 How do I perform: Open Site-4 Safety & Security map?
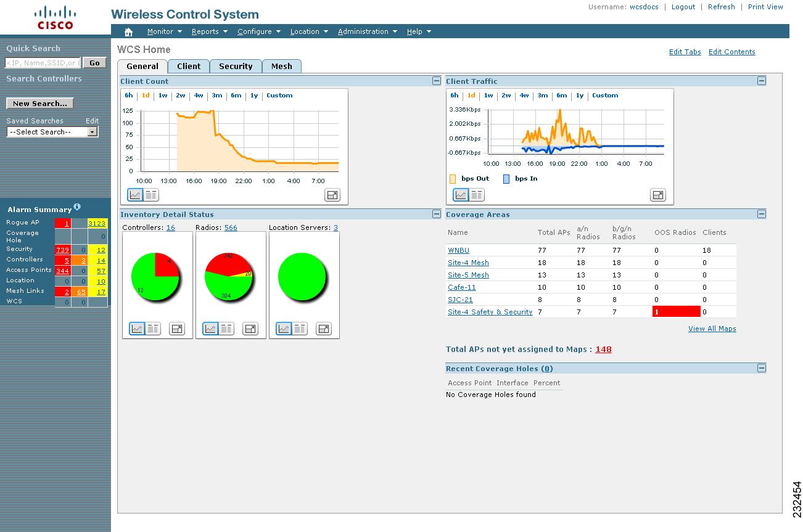(x=490, y=312)
